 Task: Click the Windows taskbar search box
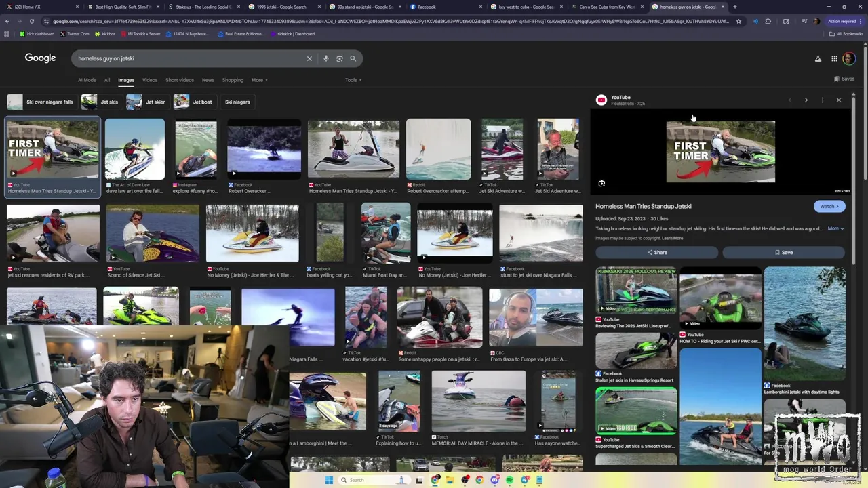click(374, 480)
